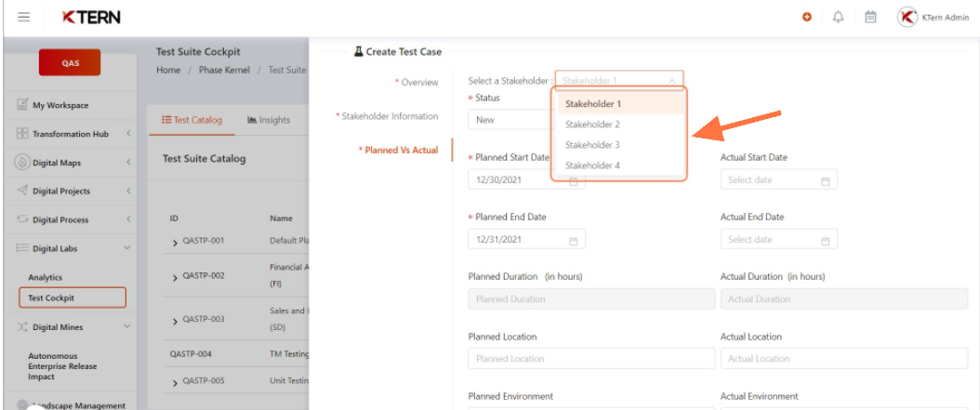
Task: Click the ID column header
Action: tap(174, 218)
